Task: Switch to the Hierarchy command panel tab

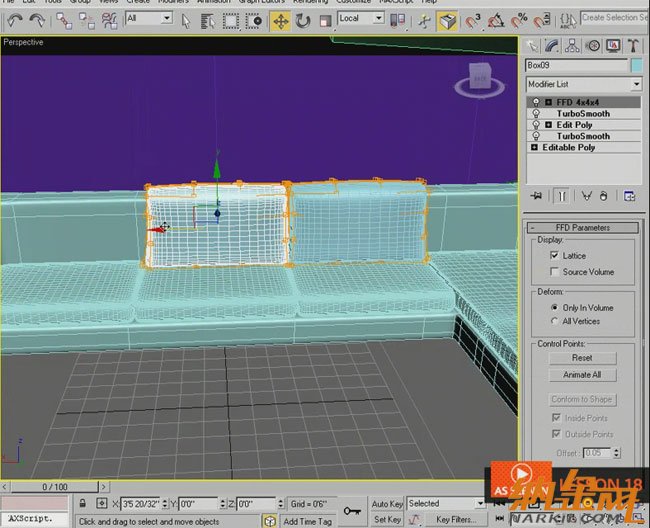Action: (572, 46)
